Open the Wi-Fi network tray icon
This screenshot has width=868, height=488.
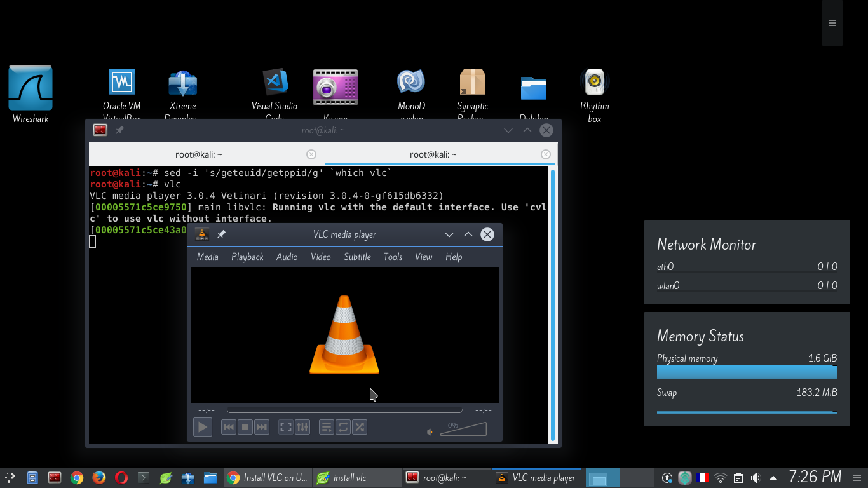coord(720,478)
